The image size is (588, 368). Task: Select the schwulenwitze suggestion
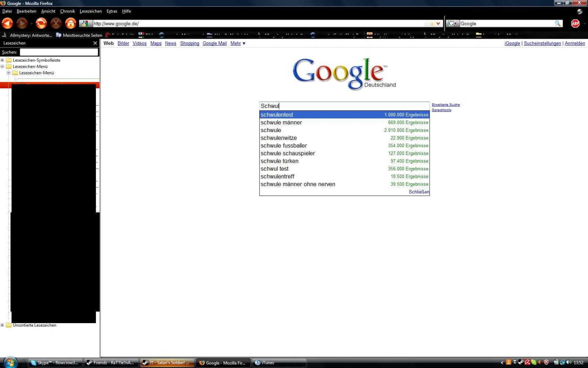344,138
